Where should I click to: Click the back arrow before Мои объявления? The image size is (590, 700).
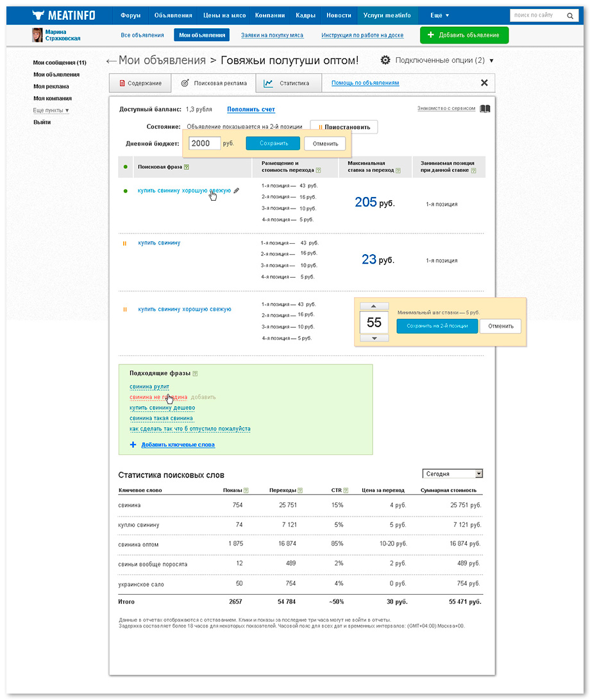pos(111,61)
